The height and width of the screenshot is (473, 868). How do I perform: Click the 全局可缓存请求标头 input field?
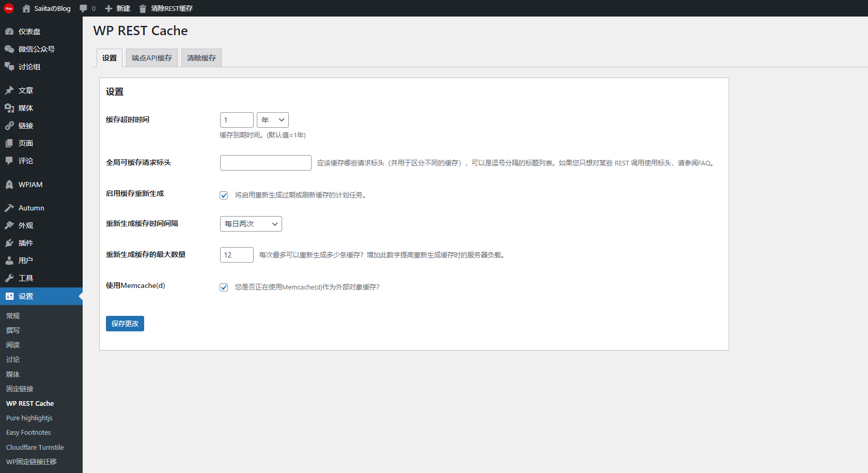coord(265,162)
